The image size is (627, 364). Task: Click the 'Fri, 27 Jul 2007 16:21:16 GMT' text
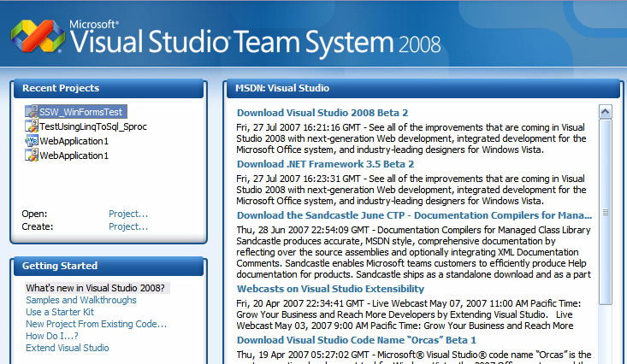(299, 127)
